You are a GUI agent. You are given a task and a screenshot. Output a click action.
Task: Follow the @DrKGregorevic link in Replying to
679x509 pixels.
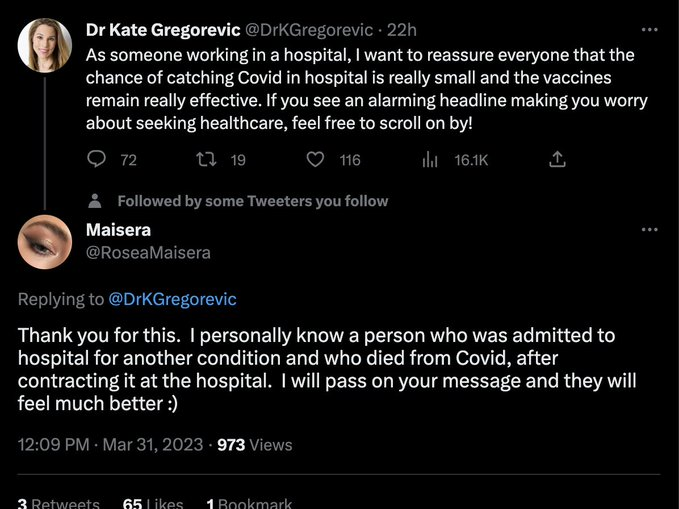coord(172,299)
